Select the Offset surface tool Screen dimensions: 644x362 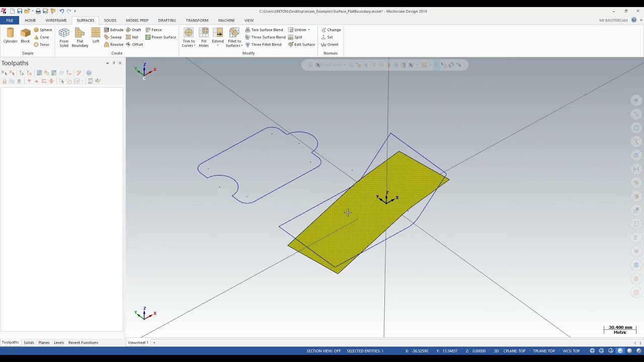click(x=134, y=44)
